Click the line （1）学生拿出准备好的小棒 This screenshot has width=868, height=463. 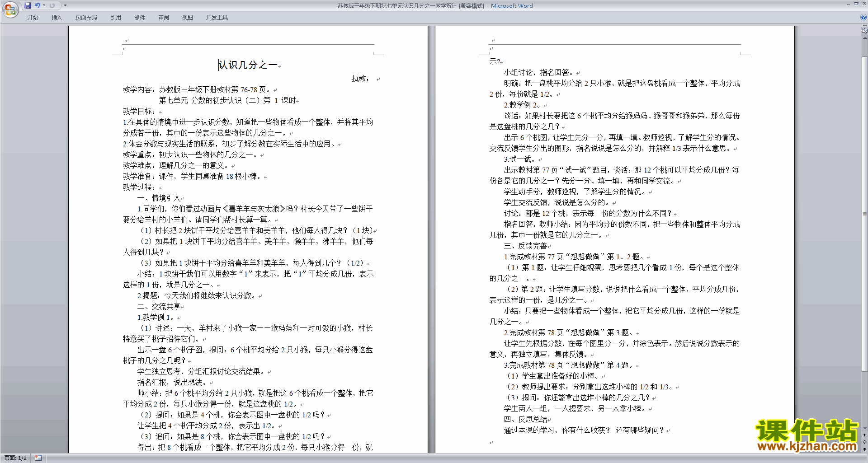click(552, 376)
